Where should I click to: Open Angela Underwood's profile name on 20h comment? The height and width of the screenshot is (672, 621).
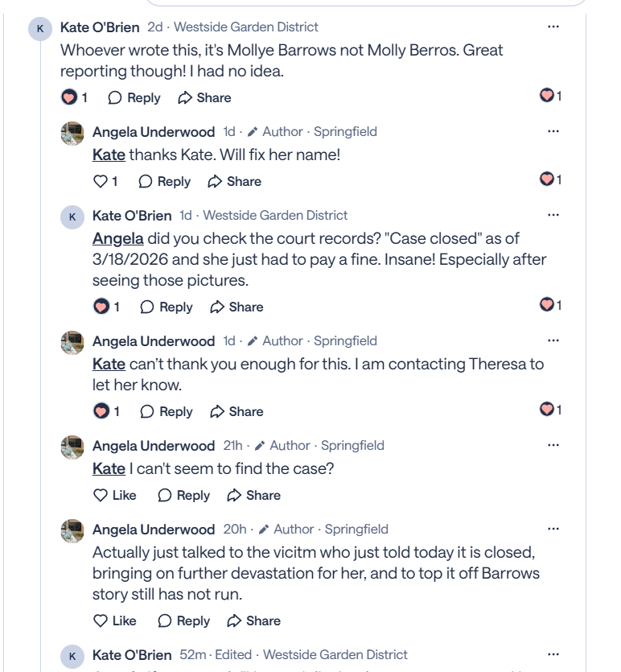(154, 530)
